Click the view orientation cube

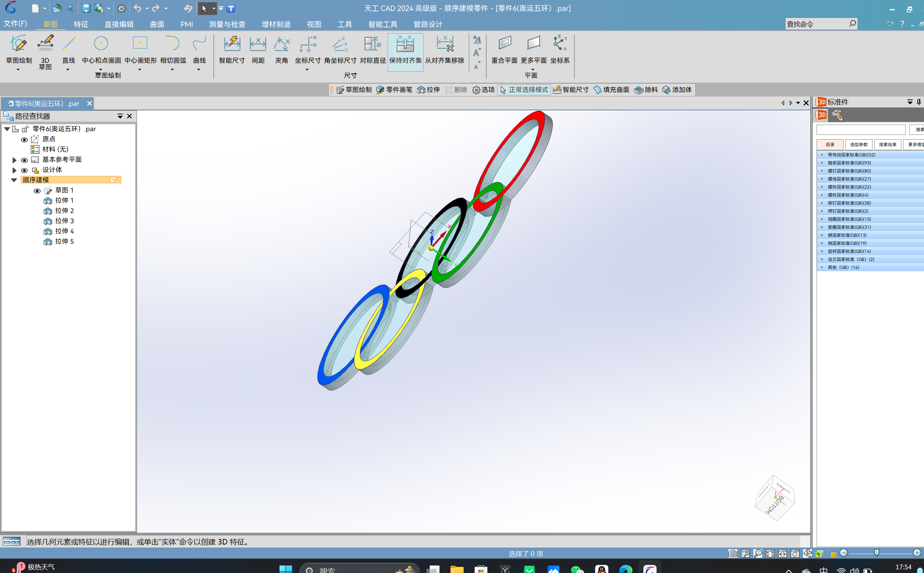point(775,498)
